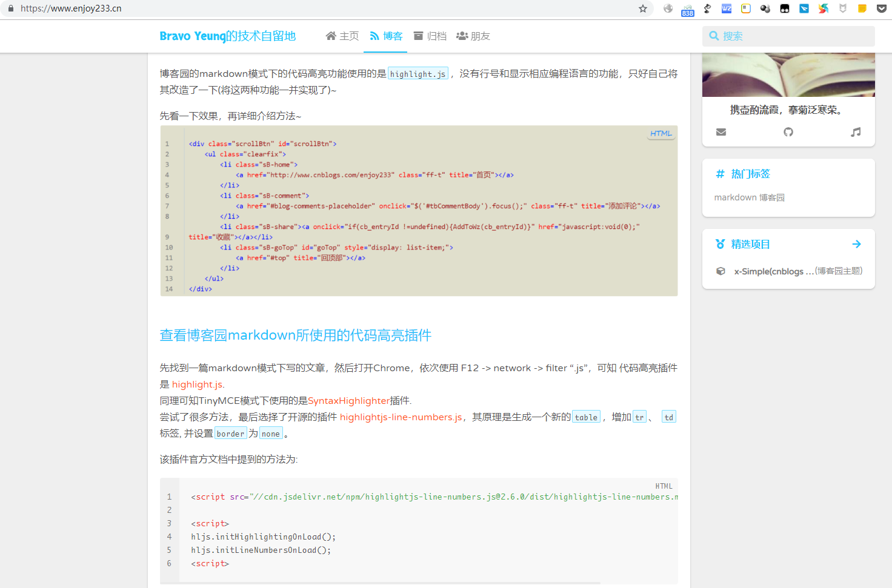892x588 pixels.
Task: Select the markdown tag
Action: [735, 197]
